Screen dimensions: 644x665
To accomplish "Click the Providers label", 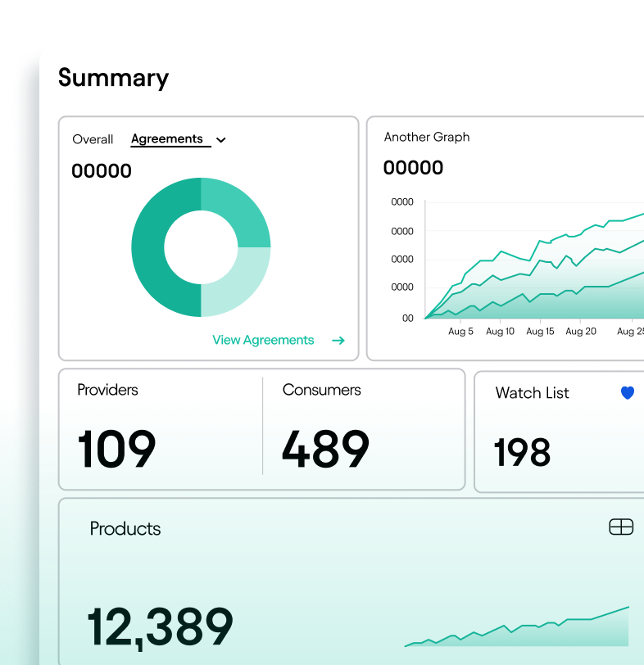I will pyautogui.click(x=108, y=390).
